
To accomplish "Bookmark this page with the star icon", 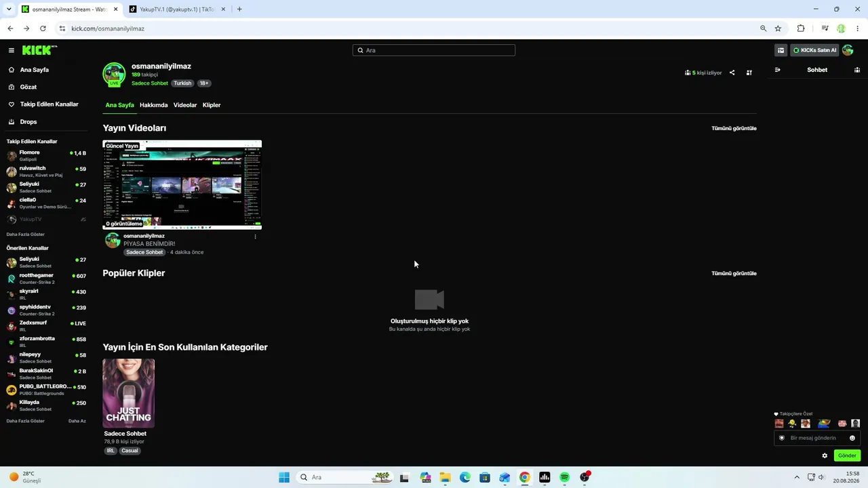I will [778, 28].
